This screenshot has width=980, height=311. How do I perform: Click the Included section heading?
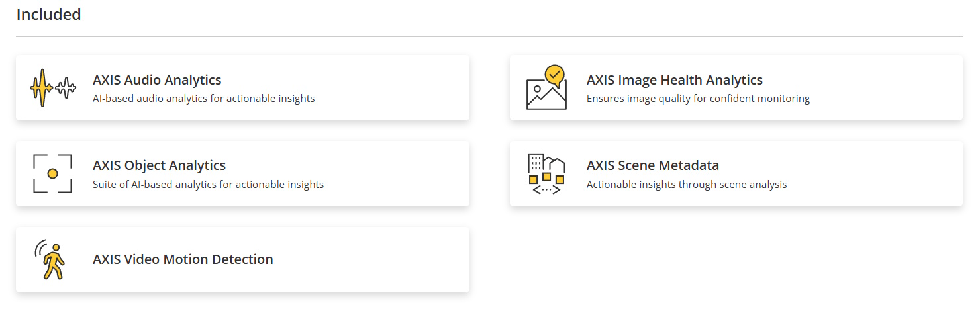(x=49, y=14)
